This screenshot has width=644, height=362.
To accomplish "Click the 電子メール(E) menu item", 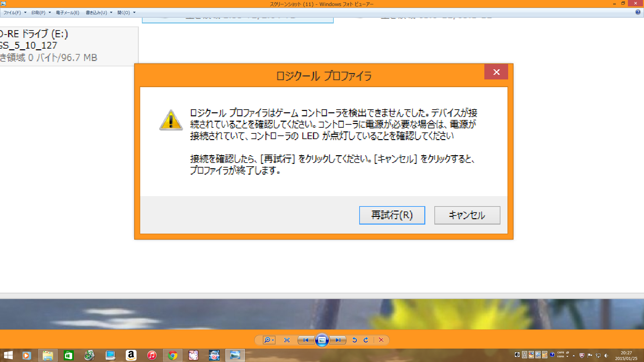I will pos(67,12).
